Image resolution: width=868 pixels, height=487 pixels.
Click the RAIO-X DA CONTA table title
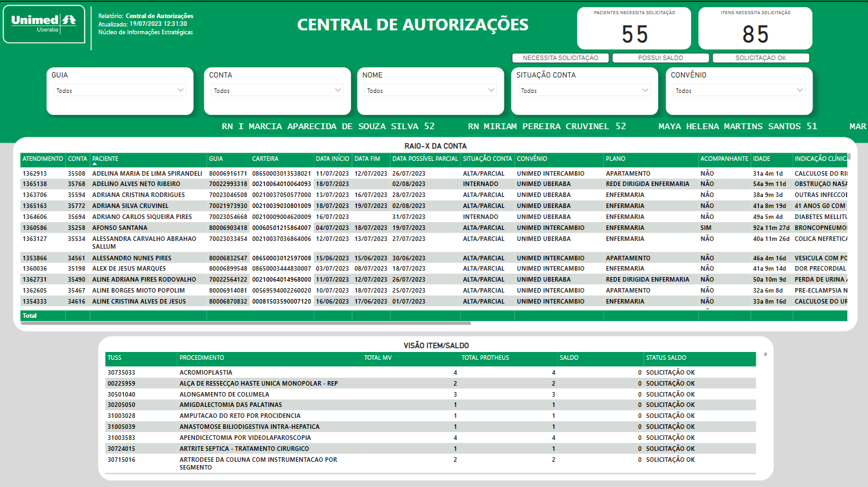pos(436,146)
